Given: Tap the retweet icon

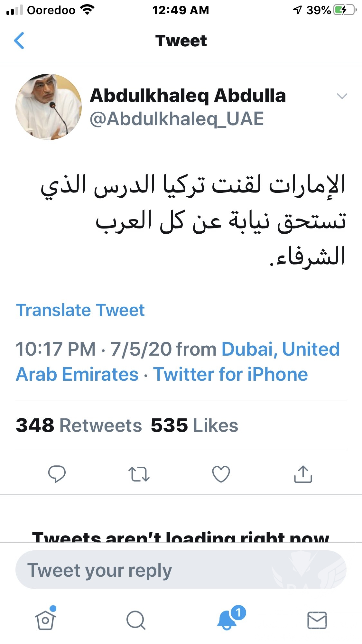Looking at the screenshot, I should pos(139,474).
